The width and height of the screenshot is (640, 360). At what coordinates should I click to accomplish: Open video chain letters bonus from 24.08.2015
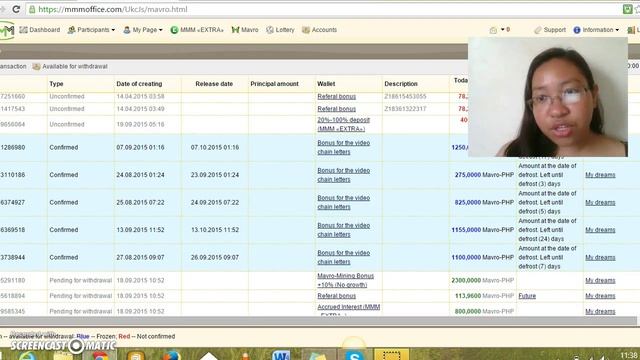[x=343, y=175]
